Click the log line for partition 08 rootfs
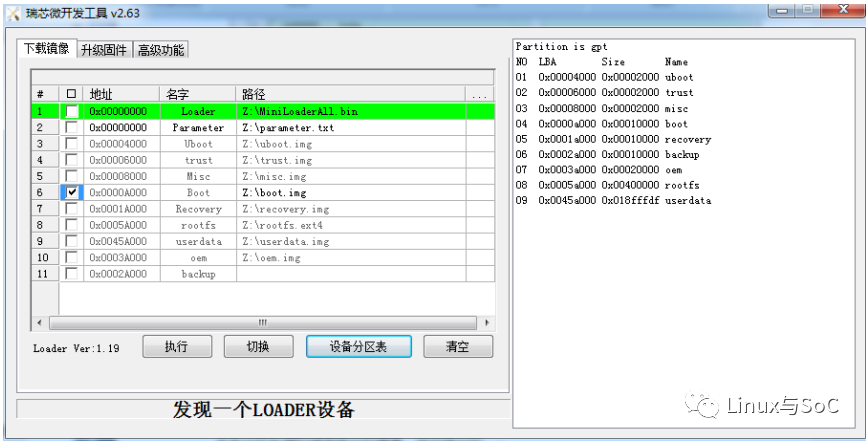This screenshot has height=443, width=866. (608, 185)
